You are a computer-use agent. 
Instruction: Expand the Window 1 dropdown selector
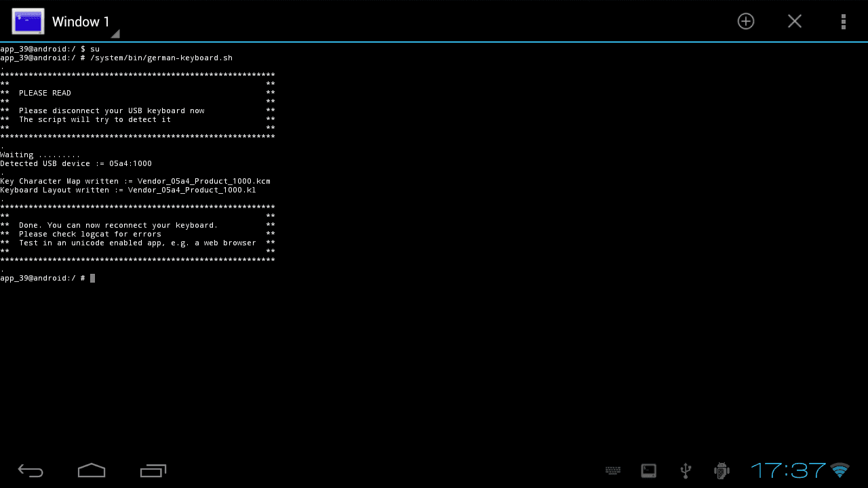pyautogui.click(x=85, y=22)
